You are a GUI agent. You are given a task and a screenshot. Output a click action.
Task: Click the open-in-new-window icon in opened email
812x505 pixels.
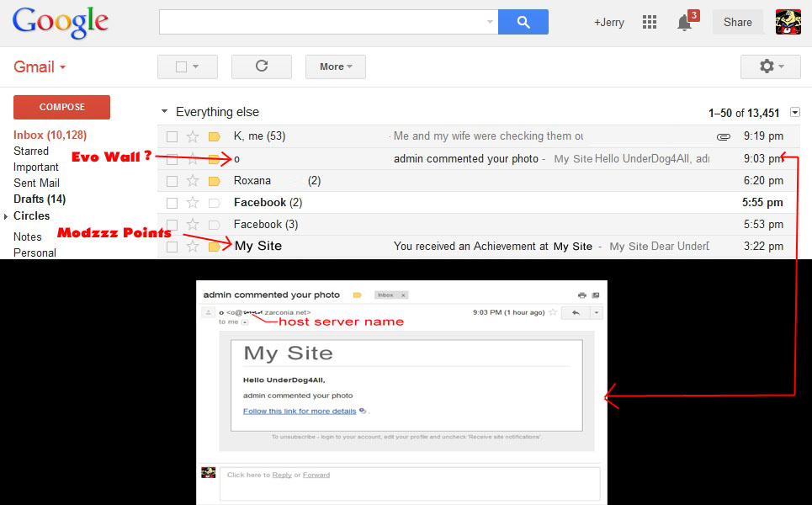(596, 295)
